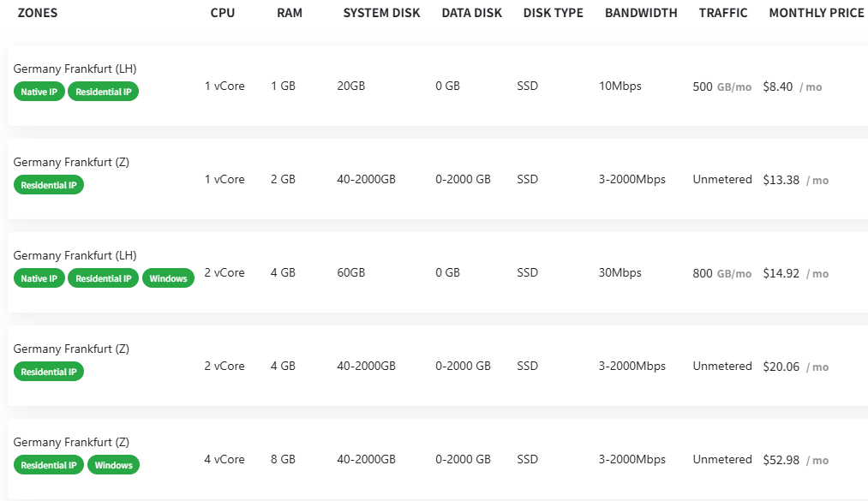Click the CPU column header

point(223,13)
